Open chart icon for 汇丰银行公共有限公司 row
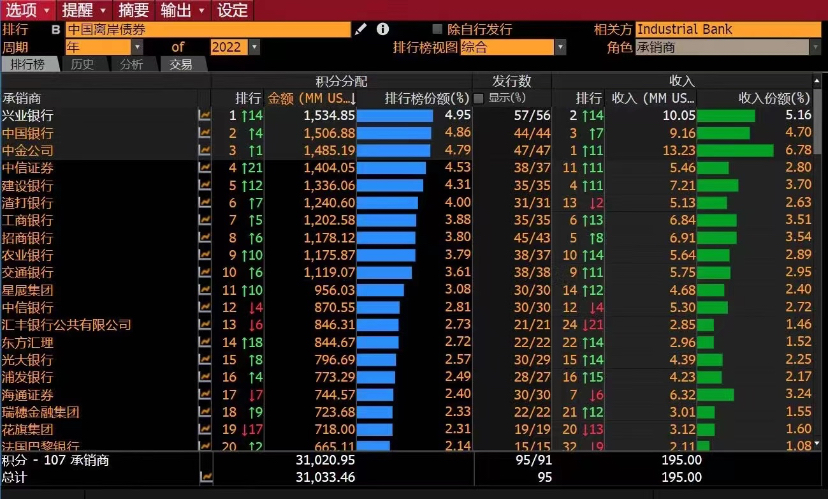The width and height of the screenshot is (828, 499). tap(204, 325)
